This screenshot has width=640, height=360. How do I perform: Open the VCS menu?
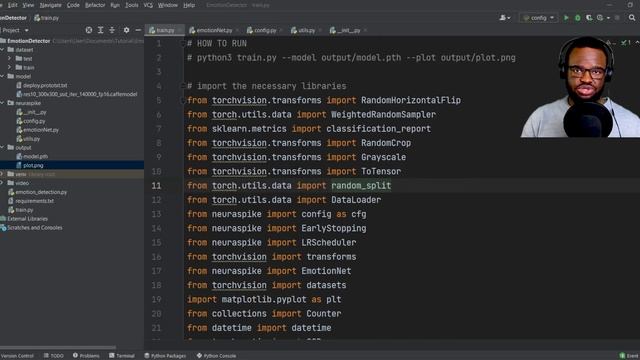coord(148,5)
